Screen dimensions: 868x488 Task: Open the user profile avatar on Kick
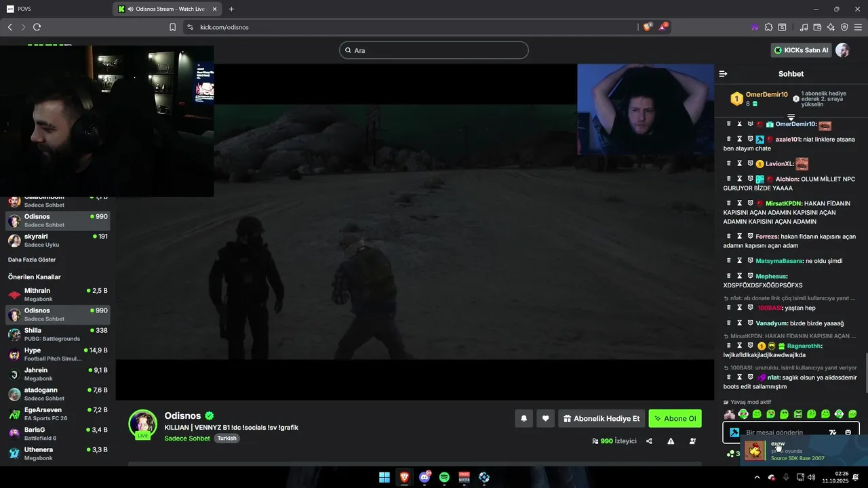click(842, 50)
